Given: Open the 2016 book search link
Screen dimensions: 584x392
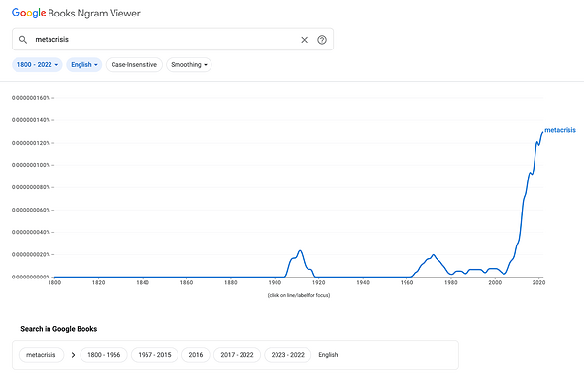Looking at the screenshot, I should click(195, 355).
